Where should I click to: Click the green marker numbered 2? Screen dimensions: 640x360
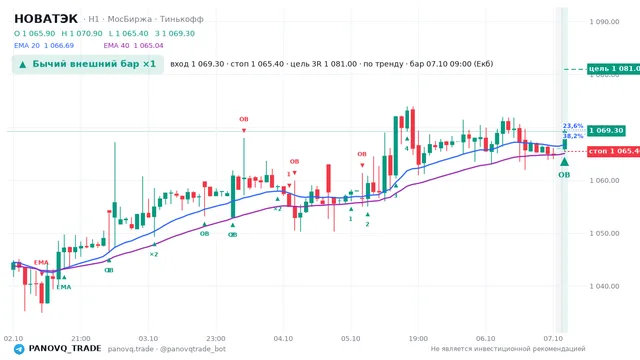pyautogui.click(x=367, y=224)
